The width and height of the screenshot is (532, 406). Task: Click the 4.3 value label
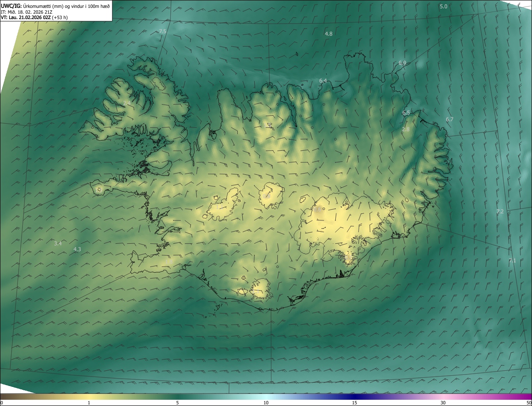[x=77, y=249]
